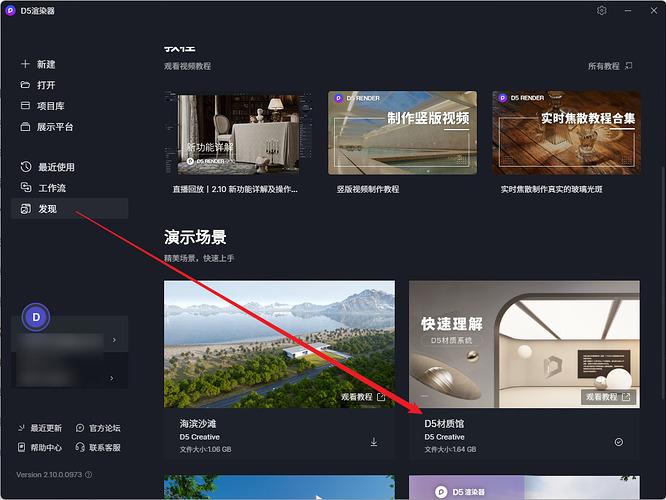This screenshot has height=500, width=666.
Task: Click the 发现 discover icon
Action: [26, 209]
